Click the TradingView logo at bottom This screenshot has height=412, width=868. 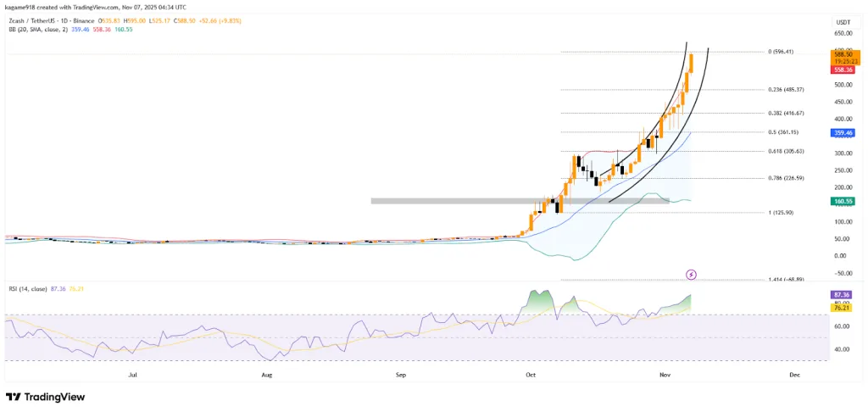[x=46, y=397]
